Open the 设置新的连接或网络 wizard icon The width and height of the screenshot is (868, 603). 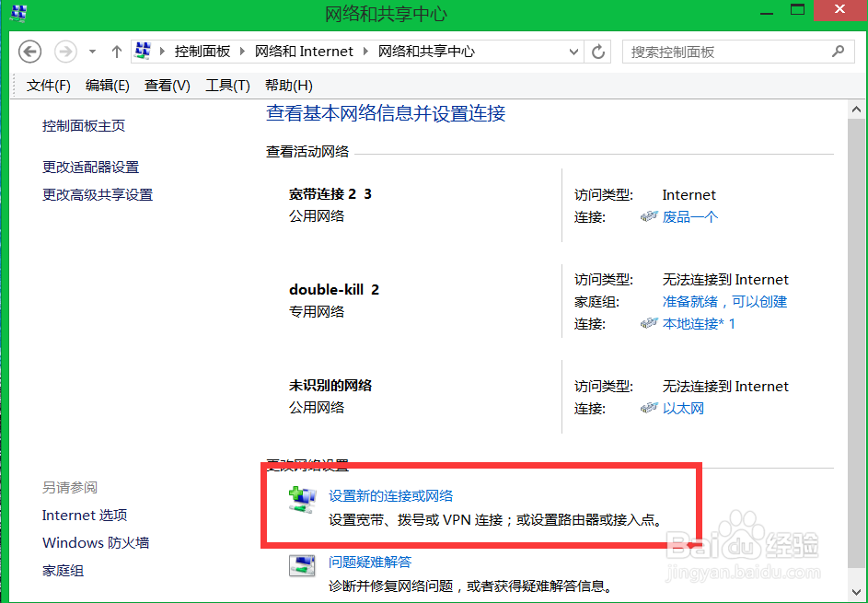pos(301,500)
